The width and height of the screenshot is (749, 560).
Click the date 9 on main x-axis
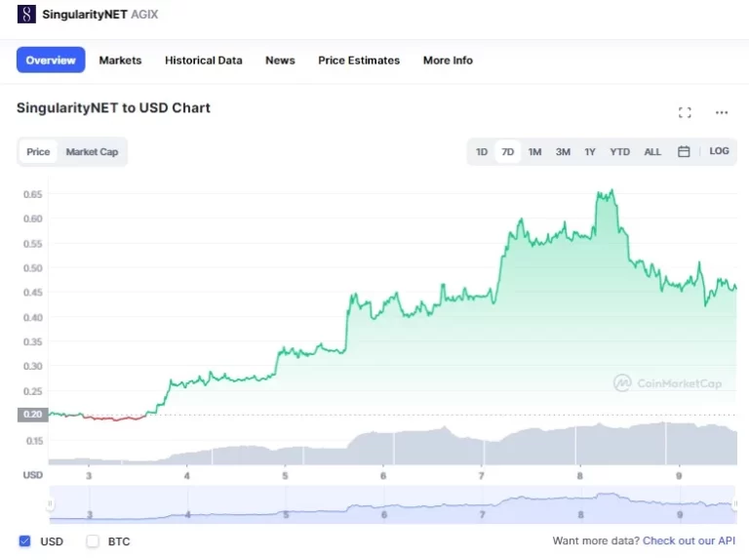coord(679,476)
